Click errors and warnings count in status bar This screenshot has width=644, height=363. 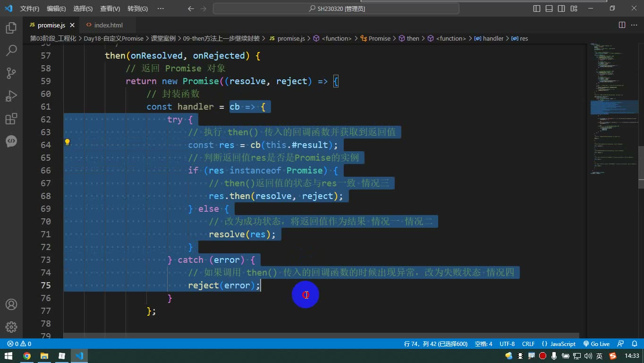click(19, 344)
